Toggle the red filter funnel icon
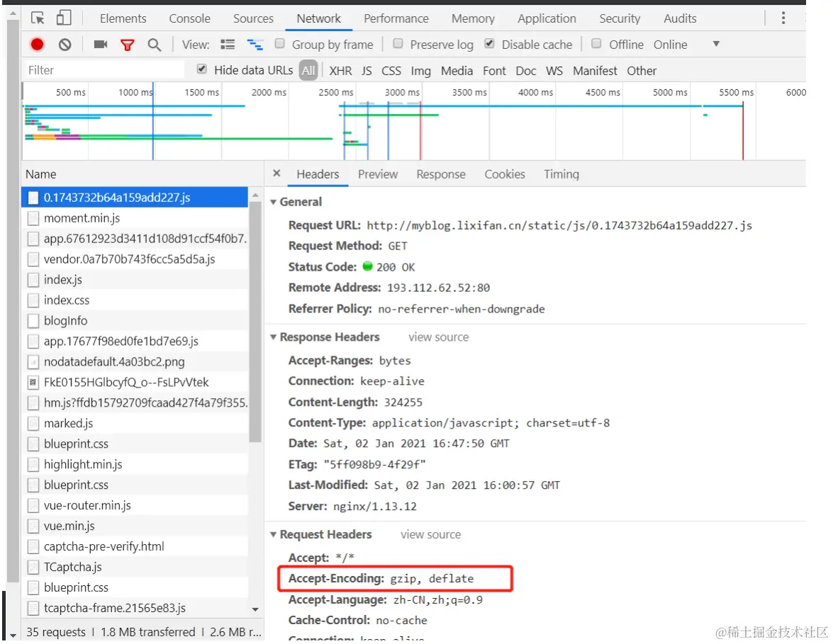This screenshot has height=644, width=833. click(x=127, y=45)
